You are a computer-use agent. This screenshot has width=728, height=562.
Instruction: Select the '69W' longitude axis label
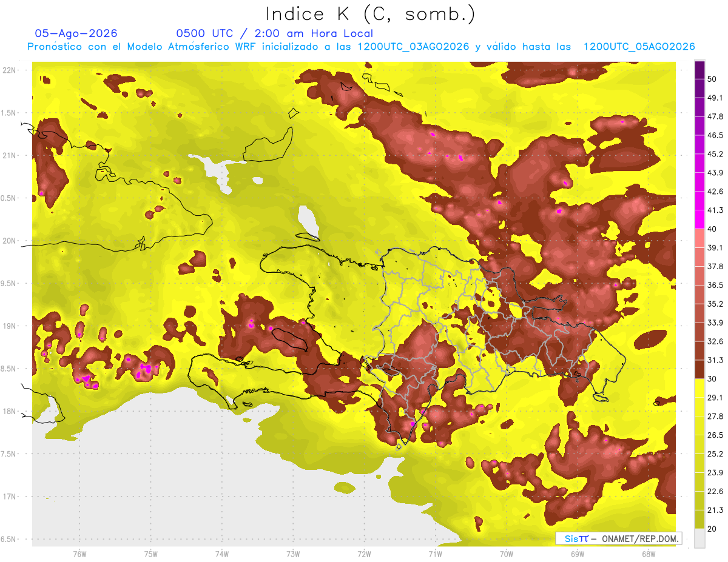pyautogui.click(x=578, y=554)
